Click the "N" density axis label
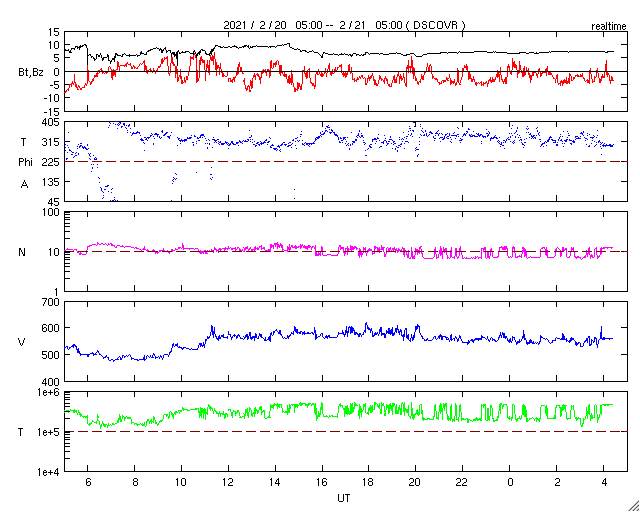Image resolution: width=640 pixels, height=512 pixels. (x=22, y=252)
